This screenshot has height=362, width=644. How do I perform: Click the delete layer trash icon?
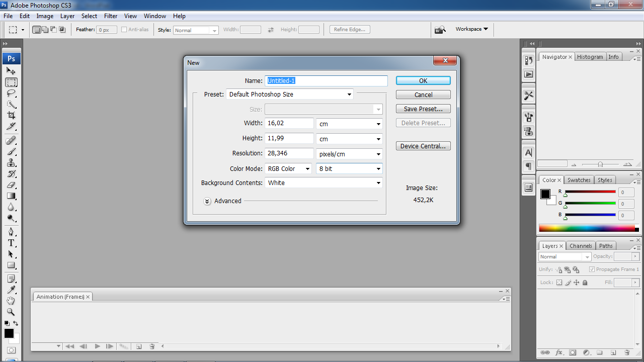(627, 353)
